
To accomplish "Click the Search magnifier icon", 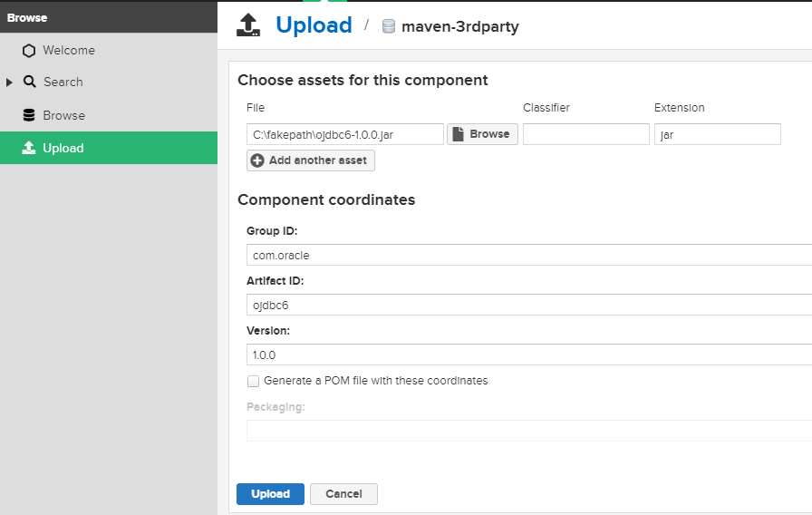I will click(30, 82).
